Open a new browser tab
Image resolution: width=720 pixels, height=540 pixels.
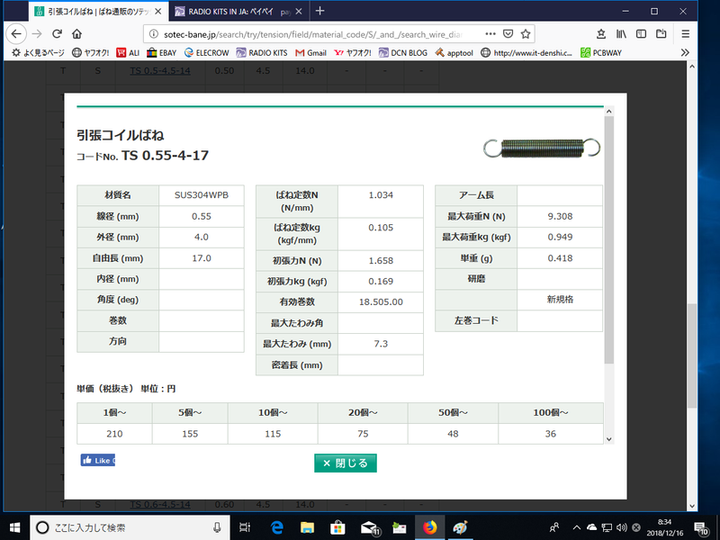point(320,11)
